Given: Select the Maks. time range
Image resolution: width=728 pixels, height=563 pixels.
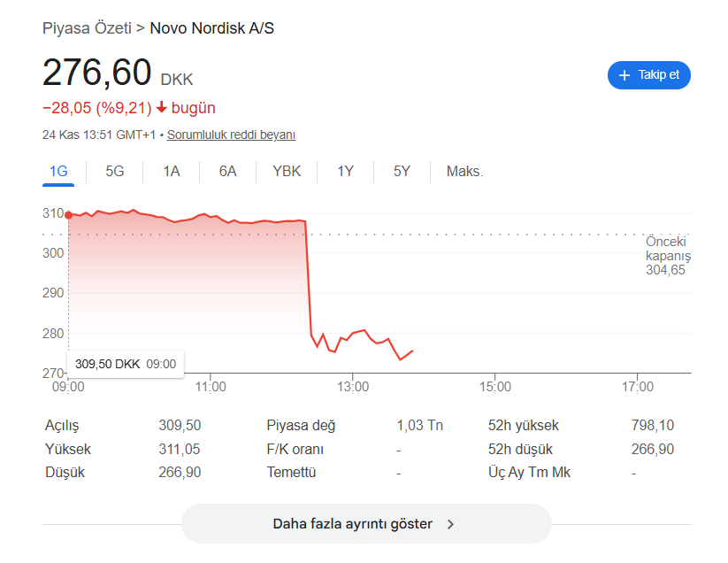Looking at the screenshot, I should (x=464, y=171).
